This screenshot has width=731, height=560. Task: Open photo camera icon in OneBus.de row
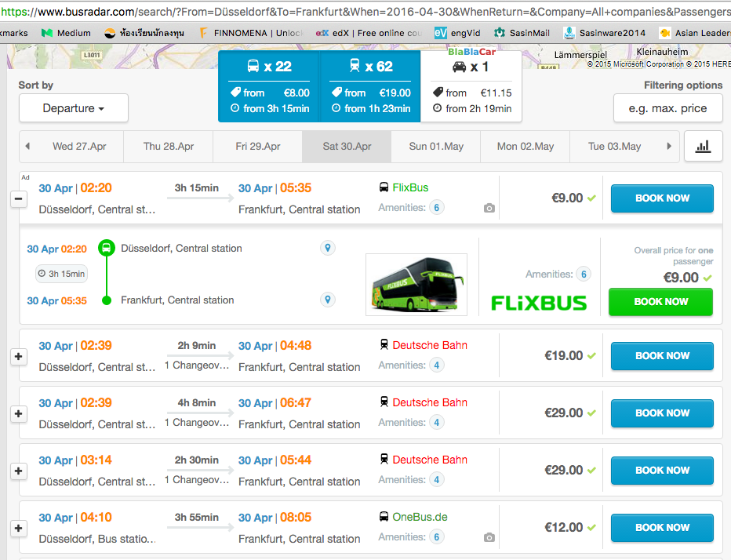489,537
